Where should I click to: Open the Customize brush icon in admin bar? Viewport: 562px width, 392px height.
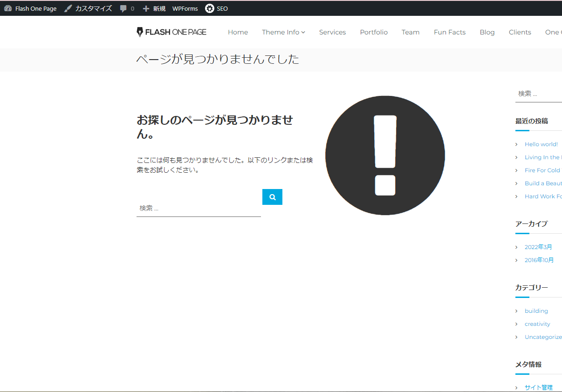[68, 8]
